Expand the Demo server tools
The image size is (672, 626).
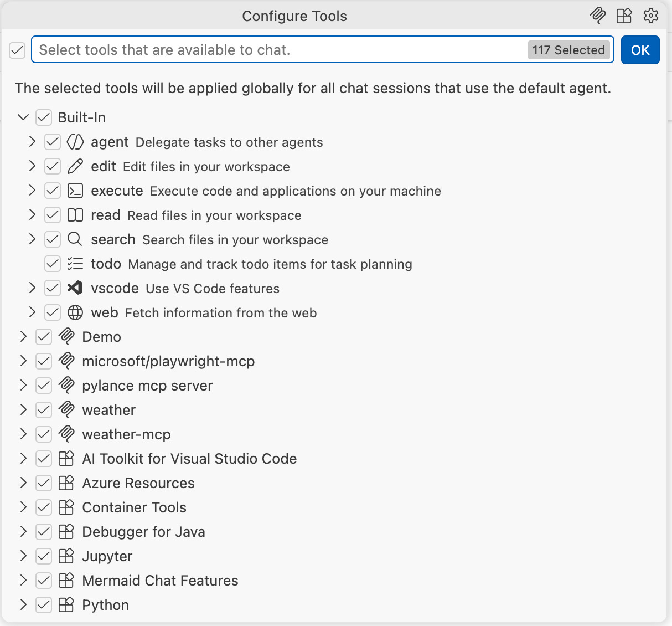point(23,337)
